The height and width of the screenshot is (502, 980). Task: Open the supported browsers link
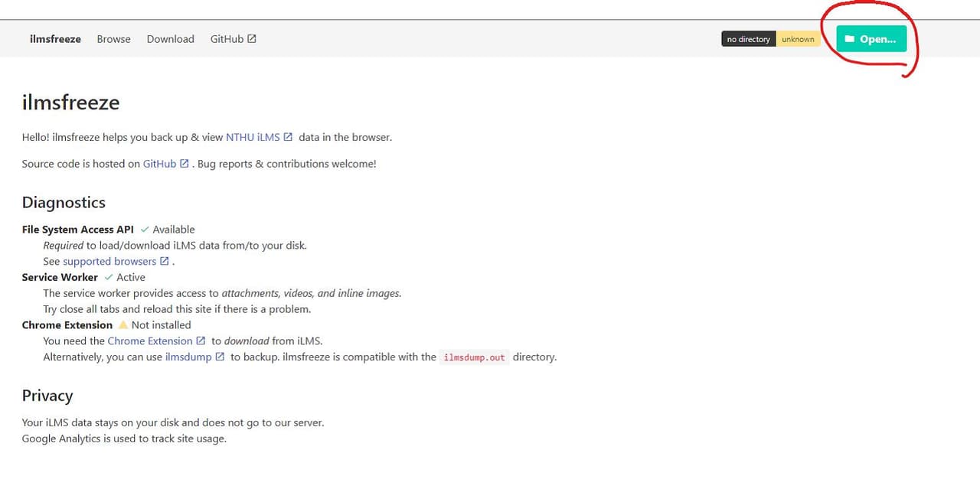click(109, 261)
